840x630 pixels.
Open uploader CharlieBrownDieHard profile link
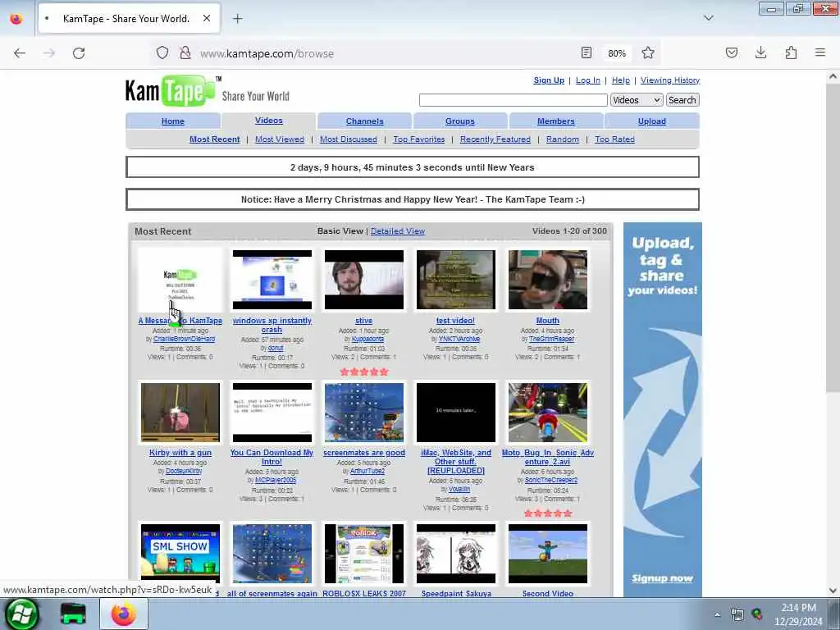tap(184, 339)
